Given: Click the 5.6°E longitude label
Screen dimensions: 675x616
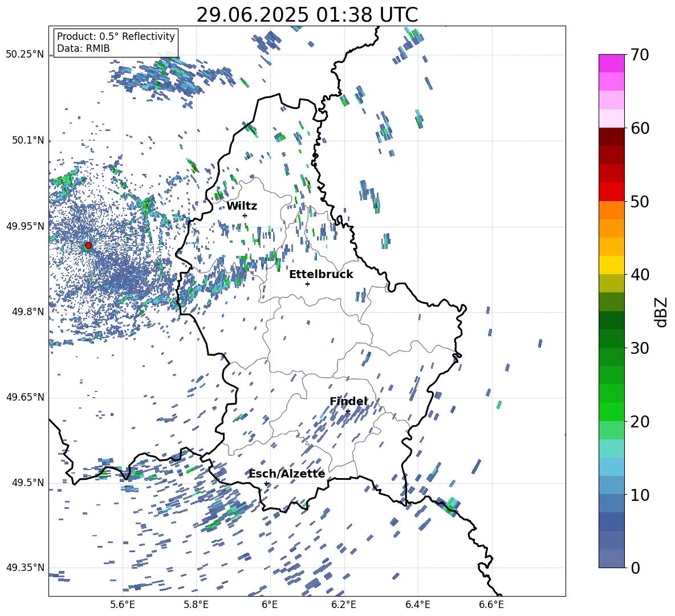Looking at the screenshot, I should tap(123, 605).
